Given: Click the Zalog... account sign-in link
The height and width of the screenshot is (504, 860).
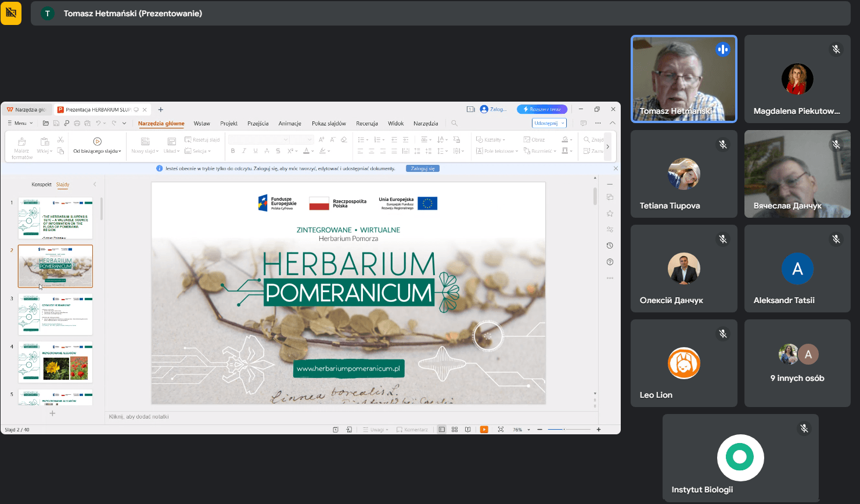Looking at the screenshot, I should [494, 109].
